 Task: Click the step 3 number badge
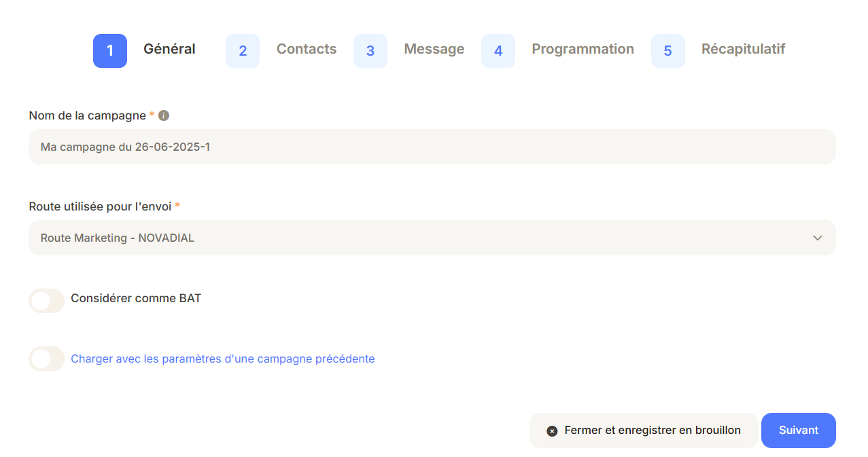[x=370, y=51]
